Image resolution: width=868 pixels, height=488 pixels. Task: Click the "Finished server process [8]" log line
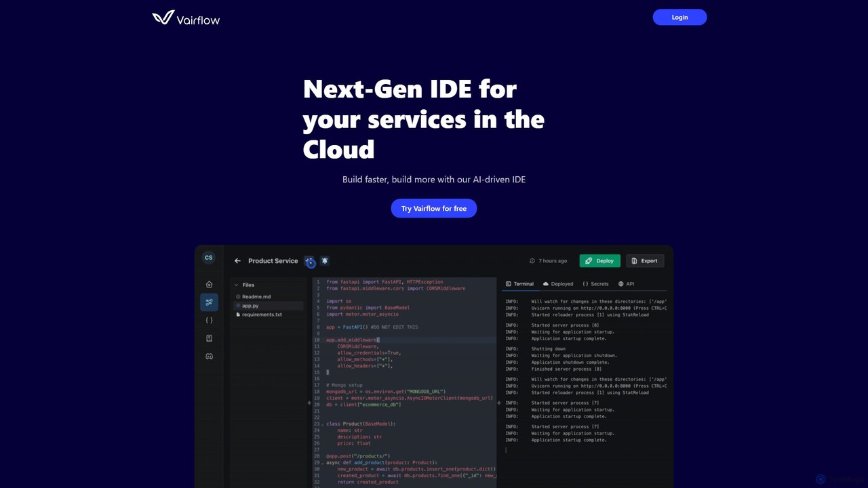[566, 369]
